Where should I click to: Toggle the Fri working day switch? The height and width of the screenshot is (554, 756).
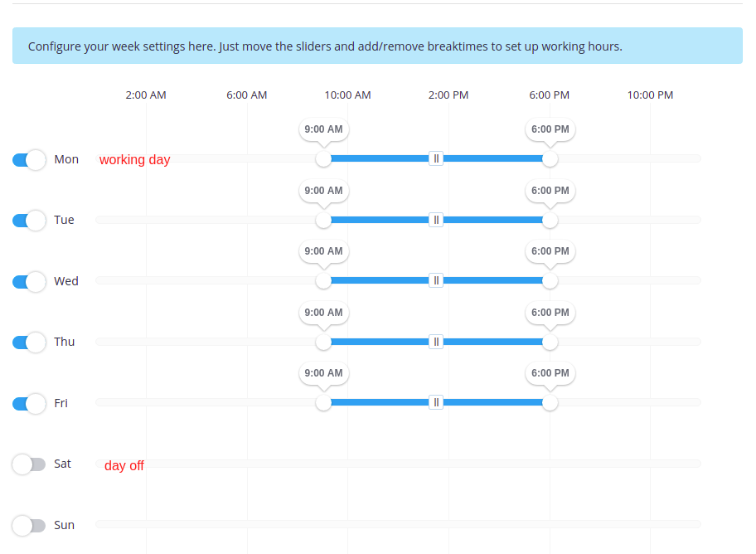coord(29,403)
